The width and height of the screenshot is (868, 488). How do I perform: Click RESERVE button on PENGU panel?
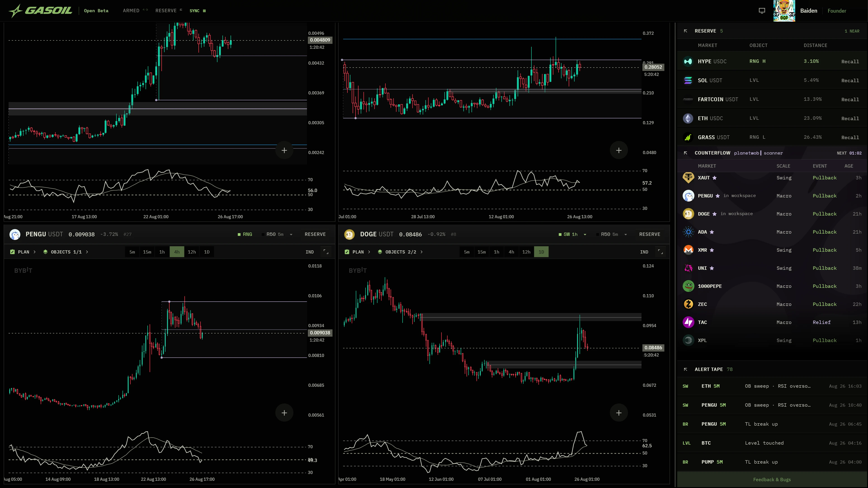tap(315, 235)
